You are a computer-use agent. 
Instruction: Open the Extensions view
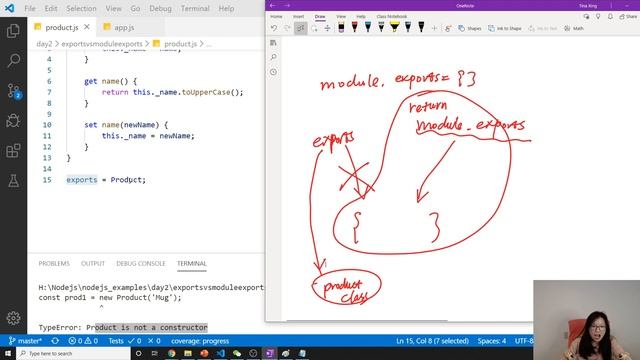(13, 151)
